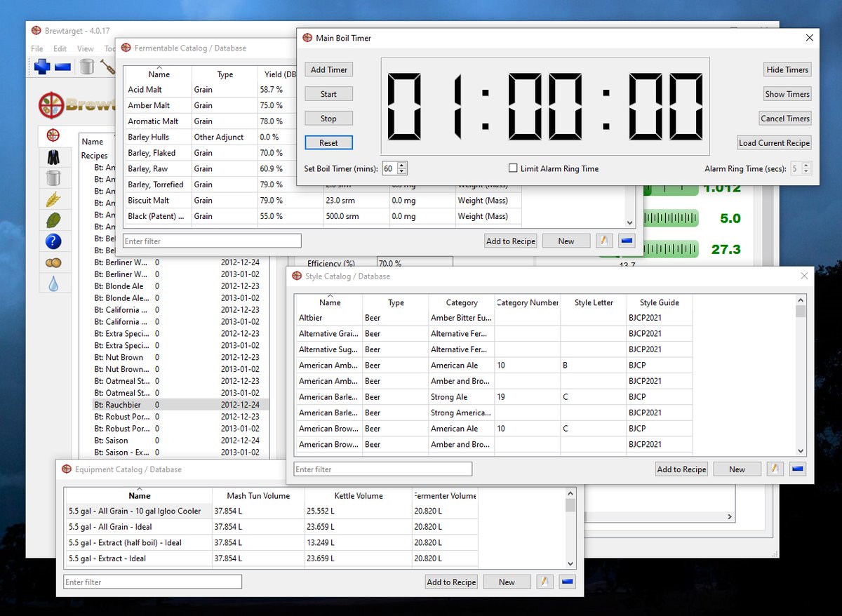
Task: Click Add Timer button
Action: [329, 69]
